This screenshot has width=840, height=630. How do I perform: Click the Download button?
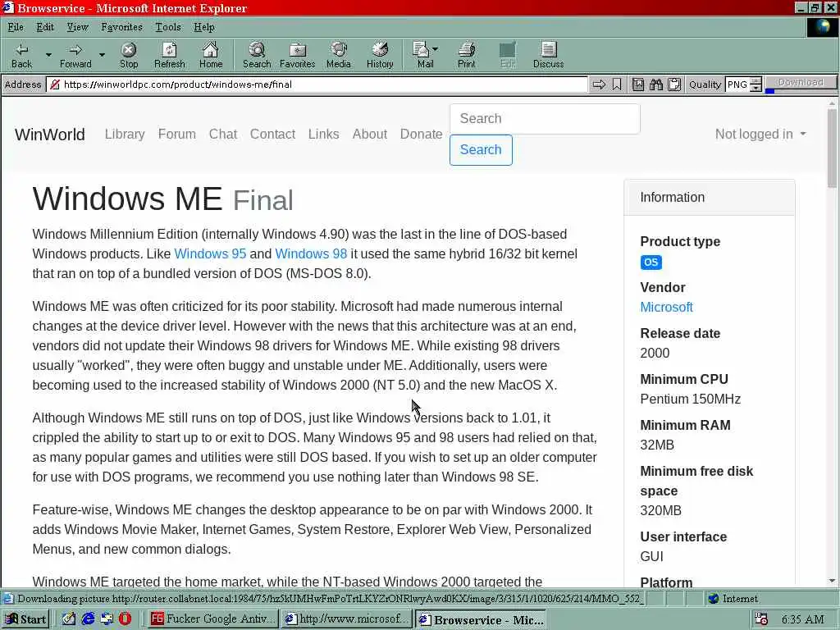coord(801,83)
